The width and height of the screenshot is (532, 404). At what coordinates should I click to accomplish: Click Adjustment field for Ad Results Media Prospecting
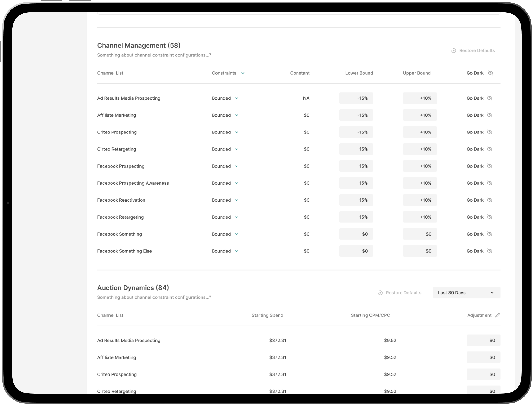pos(483,340)
